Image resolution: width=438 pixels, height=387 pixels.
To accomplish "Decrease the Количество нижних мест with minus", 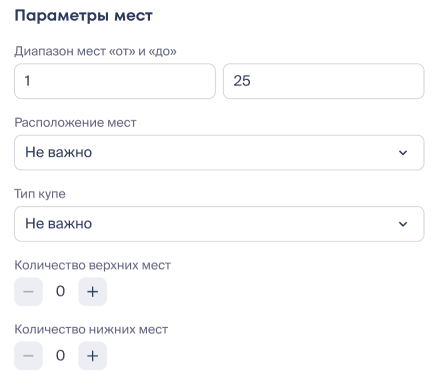I will pos(28,356).
